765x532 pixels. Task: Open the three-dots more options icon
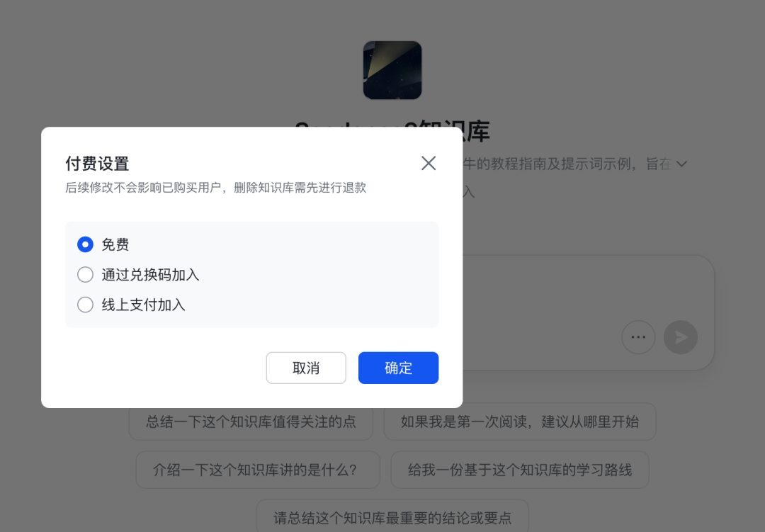[638, 337]
